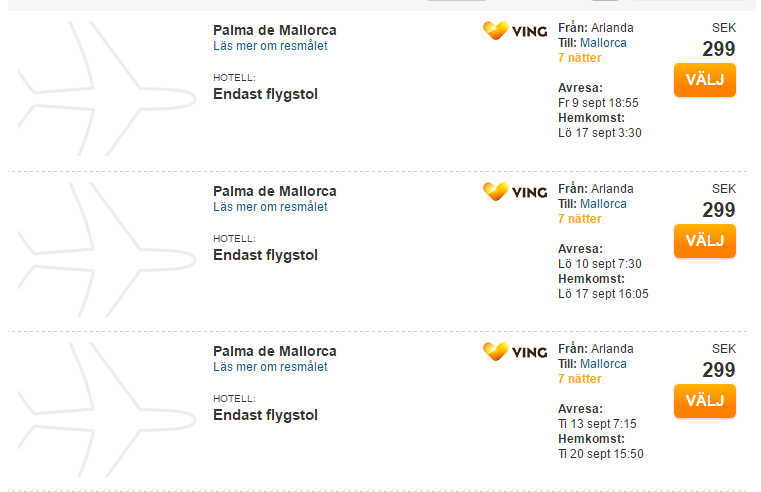Screen dimensions: 761x492
Task: Click the Ving logo on the Lö 10 sept offer
Action: 515,191
